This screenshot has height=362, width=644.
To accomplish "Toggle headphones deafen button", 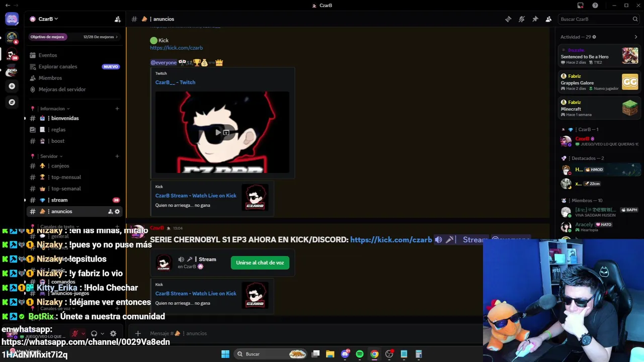I will [x=94, y=333].
